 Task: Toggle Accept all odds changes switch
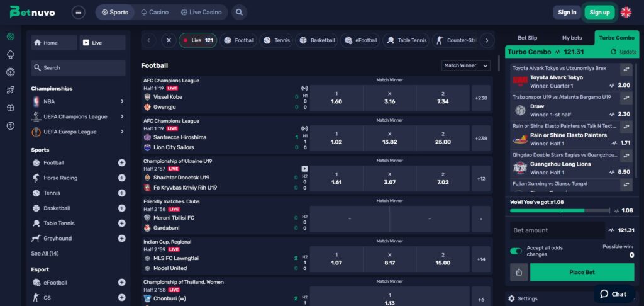click(516, 251)
